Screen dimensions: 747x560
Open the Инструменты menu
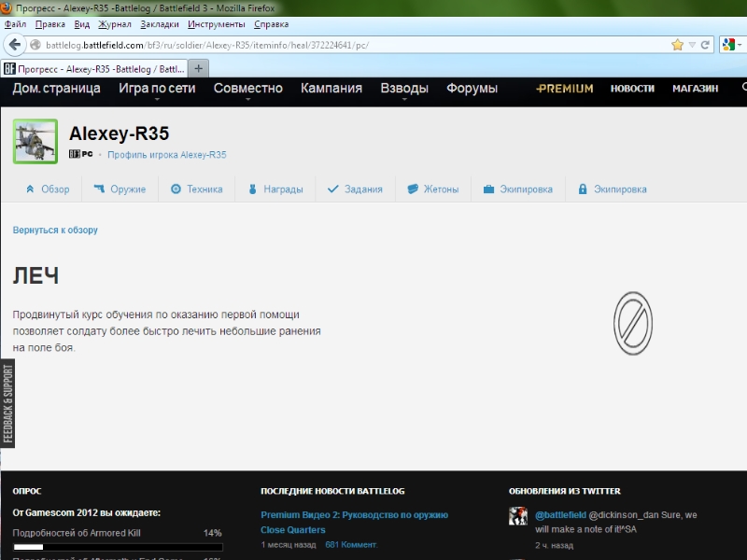pyautogui.click(x=217, y=24)
